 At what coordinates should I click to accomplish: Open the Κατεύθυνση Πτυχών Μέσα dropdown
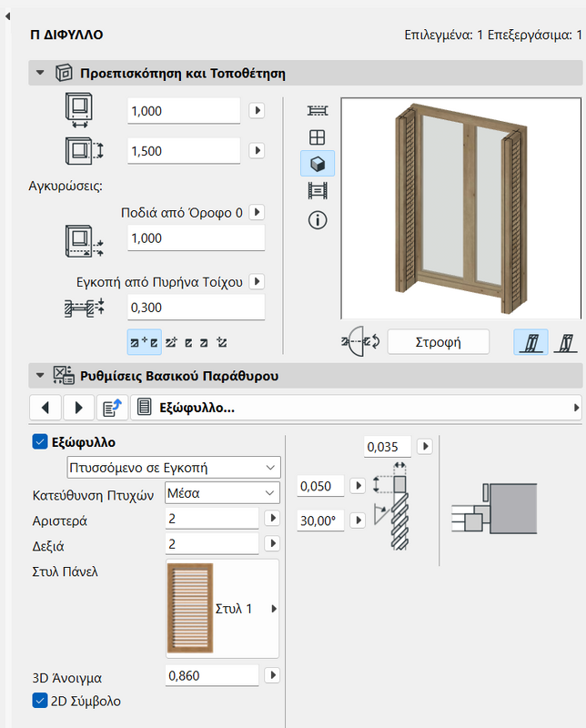[221, 493]
